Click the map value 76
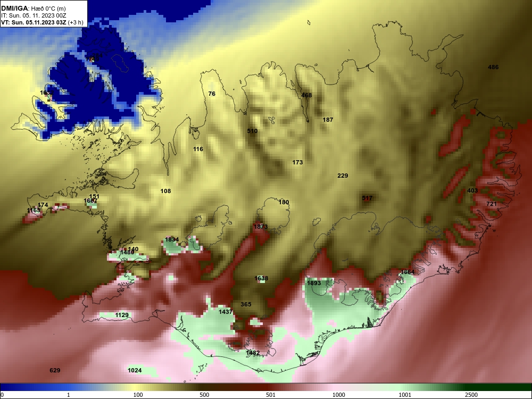Screen dimensions: 532x399 click(x=212, y=94)
